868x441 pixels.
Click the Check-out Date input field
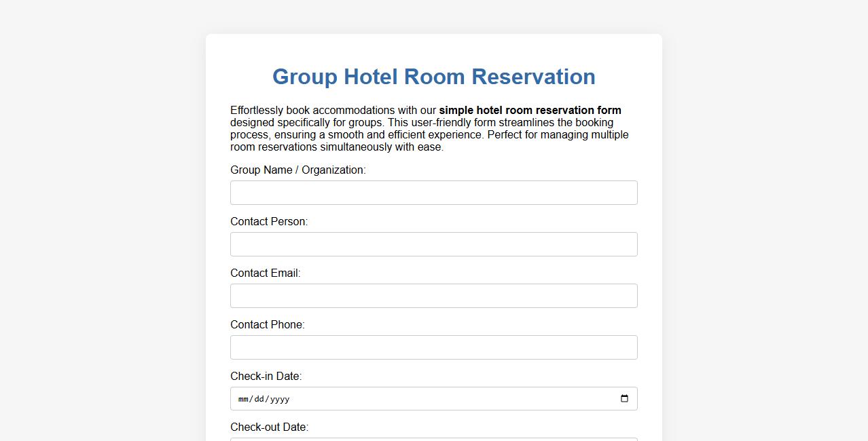[x=433, y=440]
